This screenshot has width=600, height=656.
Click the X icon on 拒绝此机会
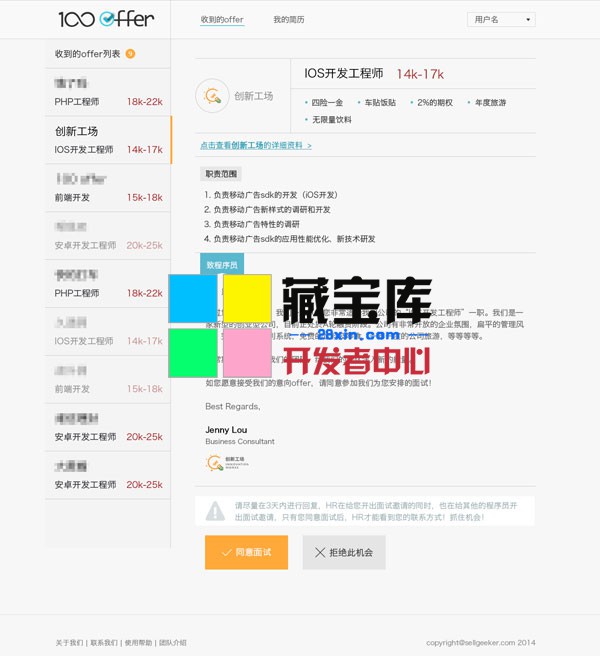click(320, 552)
